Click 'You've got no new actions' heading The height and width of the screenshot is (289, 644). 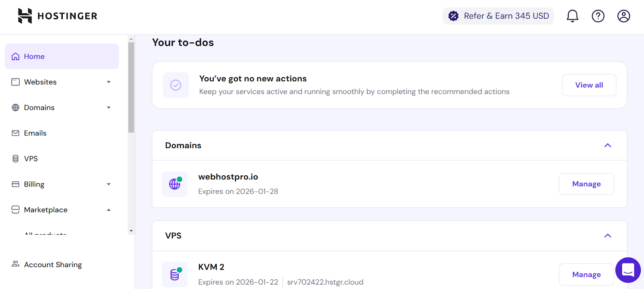(x=253, y=79)
